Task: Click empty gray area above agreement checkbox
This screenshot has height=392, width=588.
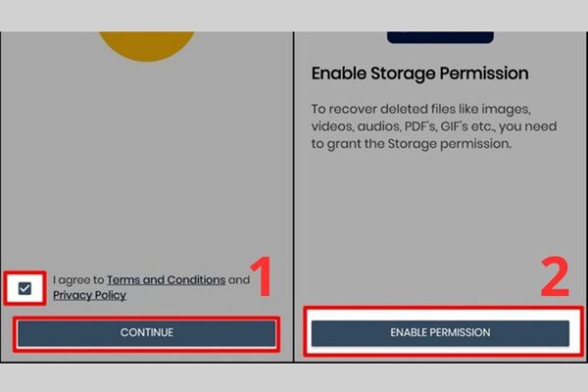Action: [x=147, y=176]
